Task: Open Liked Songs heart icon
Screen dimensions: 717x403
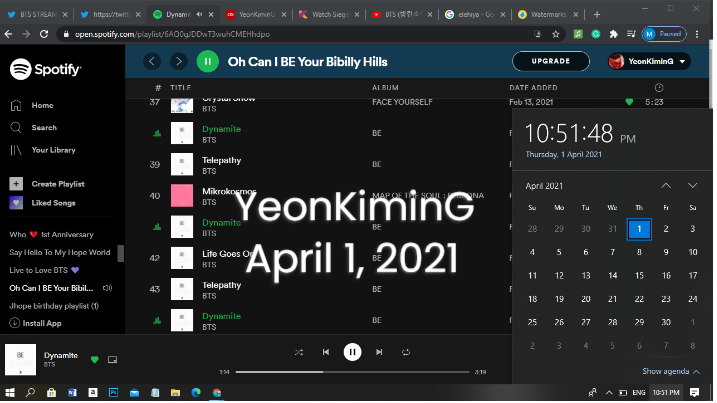Action: tap(16, 203)
